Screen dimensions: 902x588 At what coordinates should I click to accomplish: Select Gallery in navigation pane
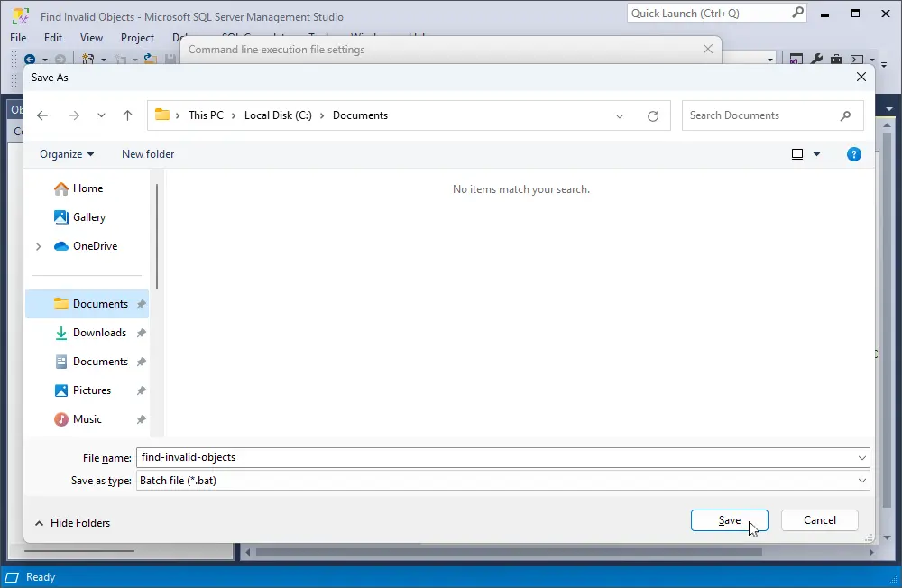[x=88, y=217]
